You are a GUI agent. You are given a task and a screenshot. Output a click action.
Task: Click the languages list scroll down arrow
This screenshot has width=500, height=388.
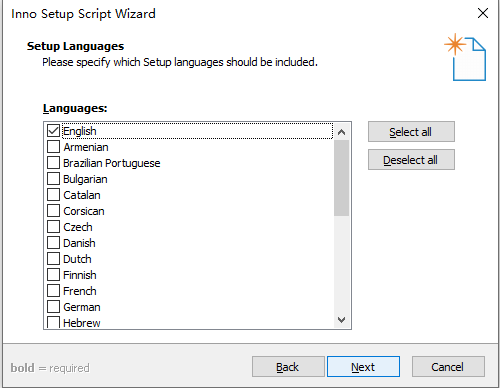(341, 320)
